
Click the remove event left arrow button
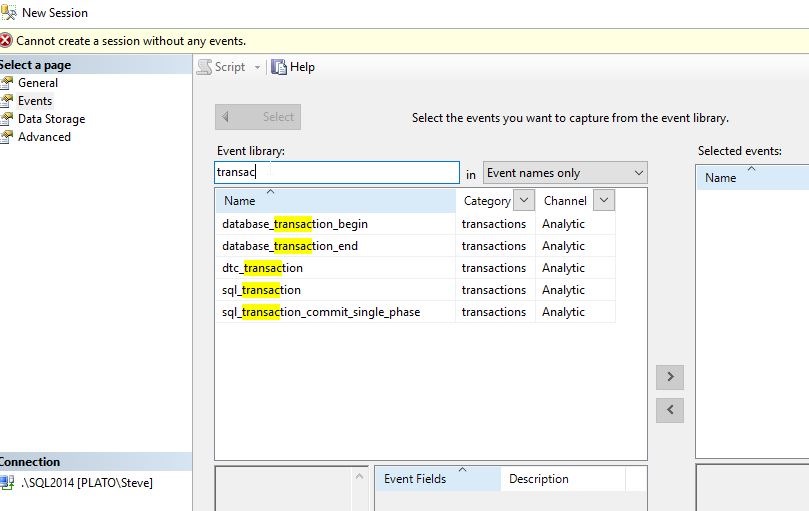point(670,409)
